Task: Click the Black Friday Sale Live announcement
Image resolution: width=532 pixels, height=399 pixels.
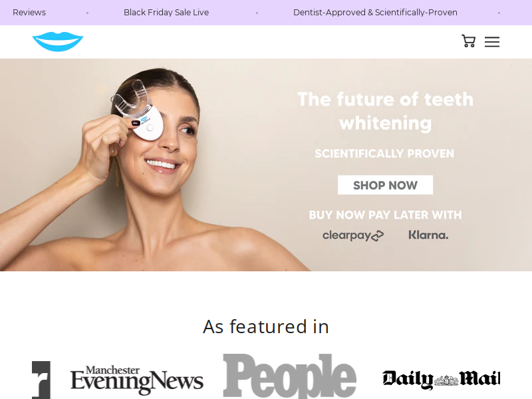Action: pos(166,13)
